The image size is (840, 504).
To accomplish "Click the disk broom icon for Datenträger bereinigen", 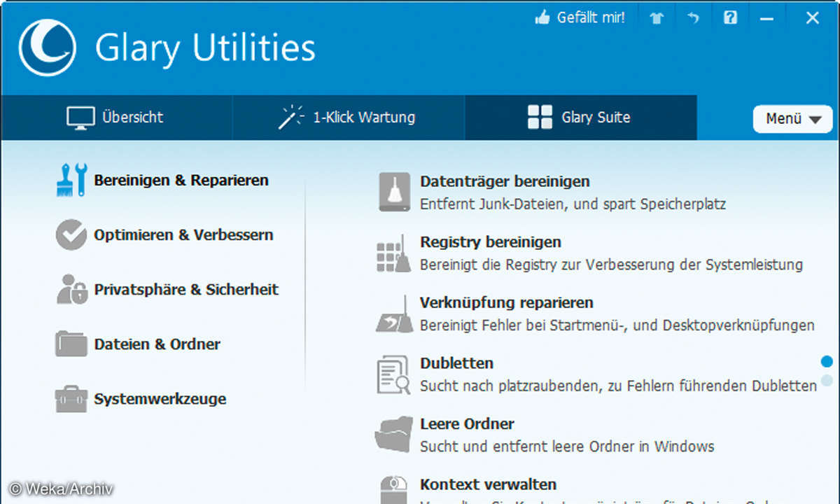I will [395, 192].
